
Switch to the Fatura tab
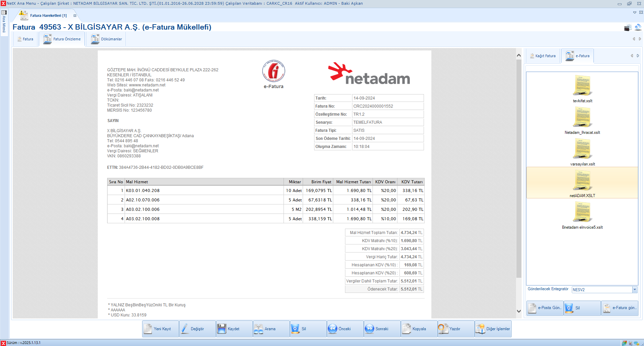[x=26, y=39]
